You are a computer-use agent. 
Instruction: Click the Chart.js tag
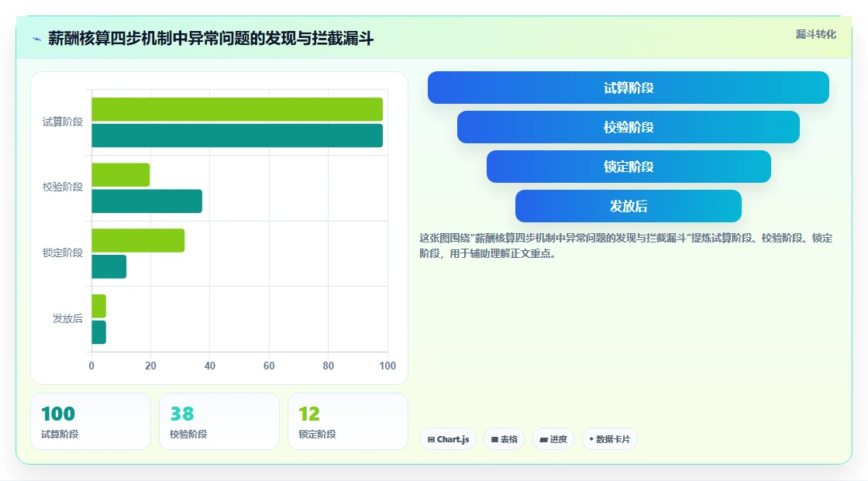448,439
